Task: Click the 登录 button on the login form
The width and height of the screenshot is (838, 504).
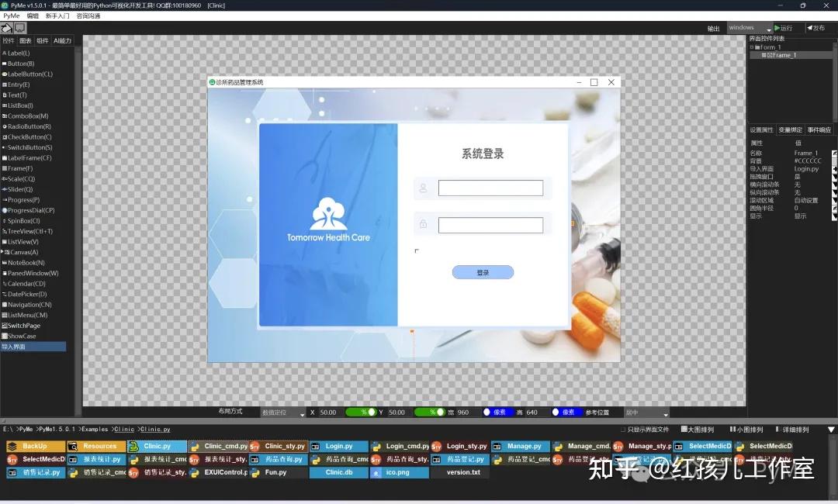Action: tap(483, 272)
